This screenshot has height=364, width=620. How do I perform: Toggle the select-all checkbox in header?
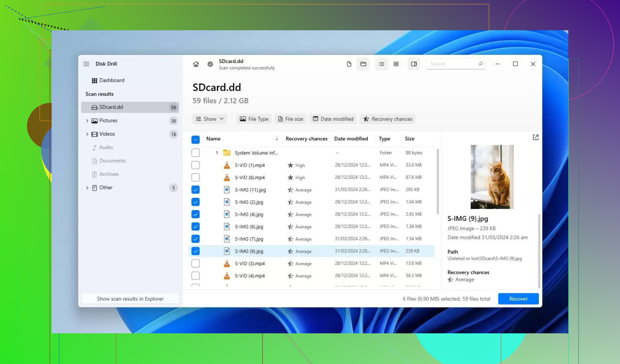point(196,140)
